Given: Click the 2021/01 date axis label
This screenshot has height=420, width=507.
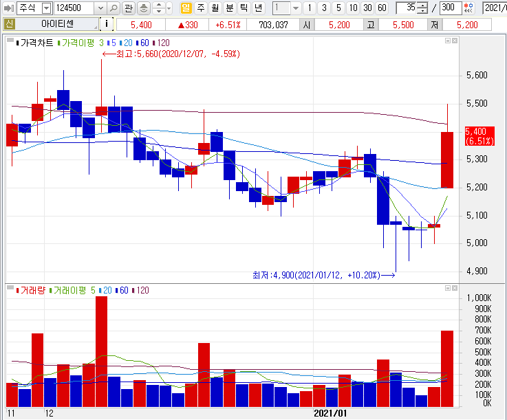Looking at the screenshot, I should [x=330, y=413].
